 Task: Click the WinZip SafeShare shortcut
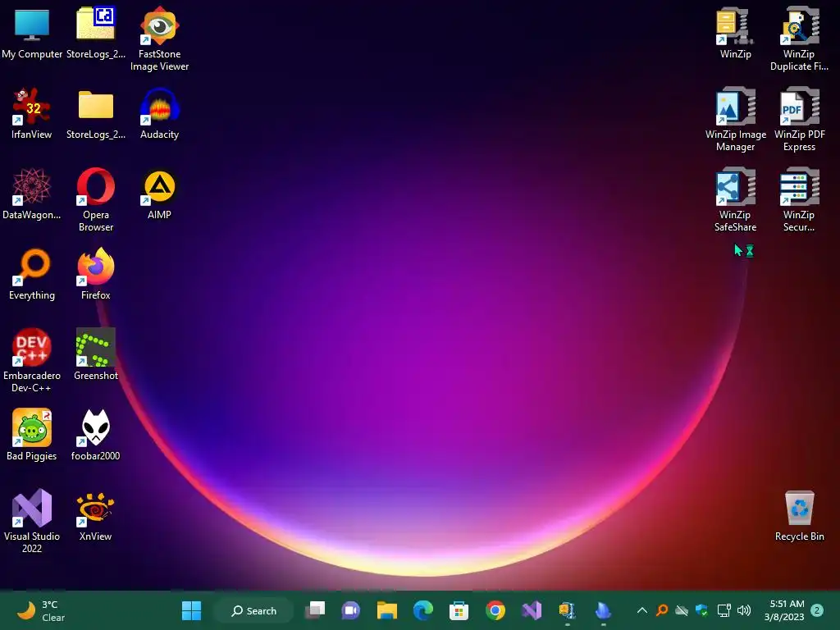tap(735, 199)
